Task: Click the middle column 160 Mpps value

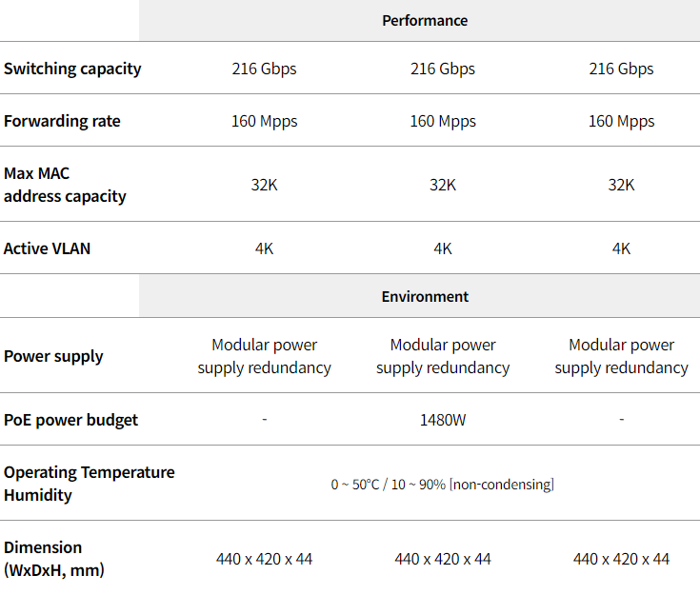Action: coord(443,121)
